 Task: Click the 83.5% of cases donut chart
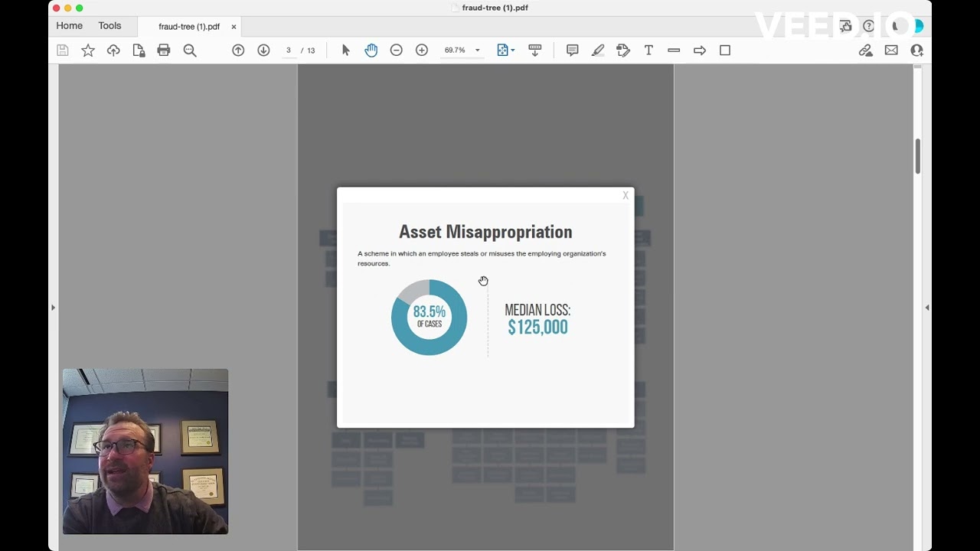click(x=429, y=318)
